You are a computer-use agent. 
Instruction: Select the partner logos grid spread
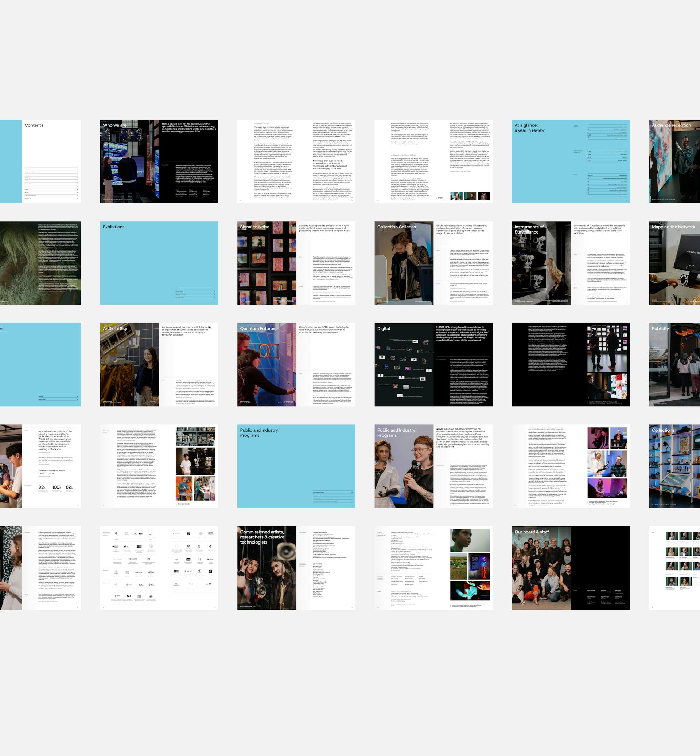159,568
